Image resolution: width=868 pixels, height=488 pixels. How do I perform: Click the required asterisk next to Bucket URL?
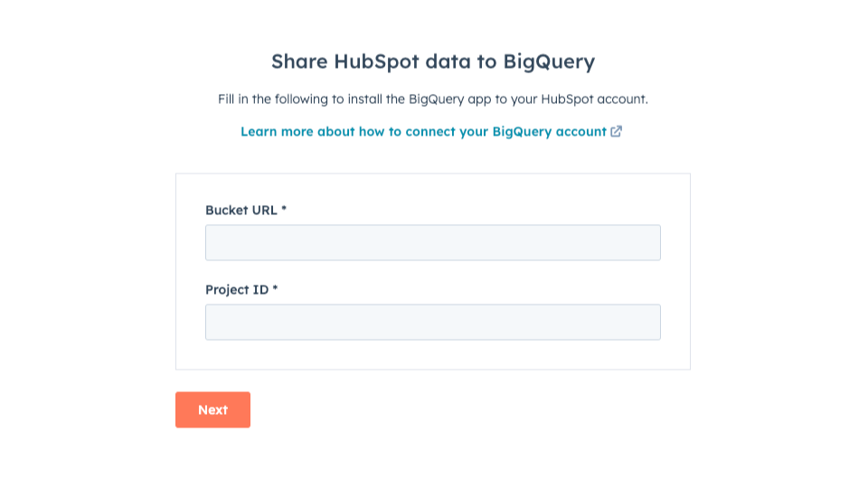(284, 209)
